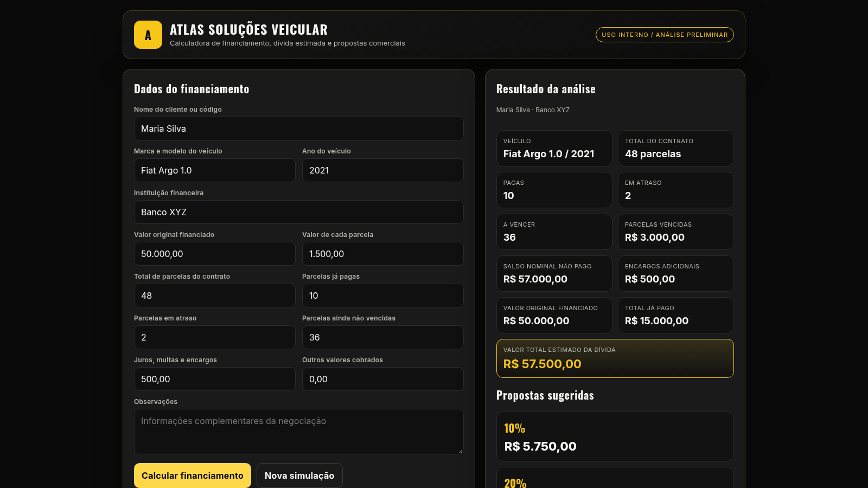Click the "Atlas Soluções Veicular" title

click(x=249, y=30)
